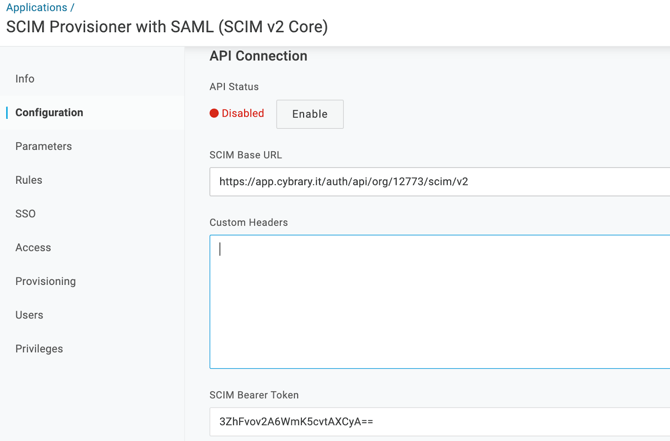View the Users section

pos(29,315)
